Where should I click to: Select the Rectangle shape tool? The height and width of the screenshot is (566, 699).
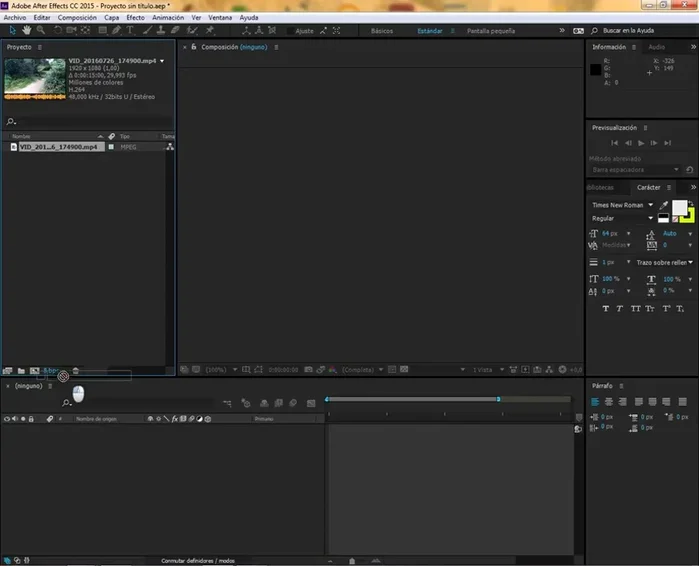coord(103,30)
